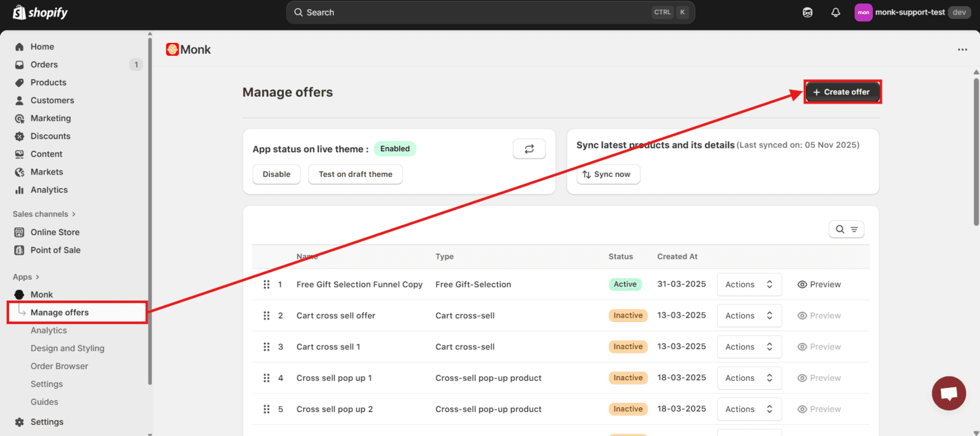
Task: Open the top-level Analytics sidebar item
Action: pos(49,190)
